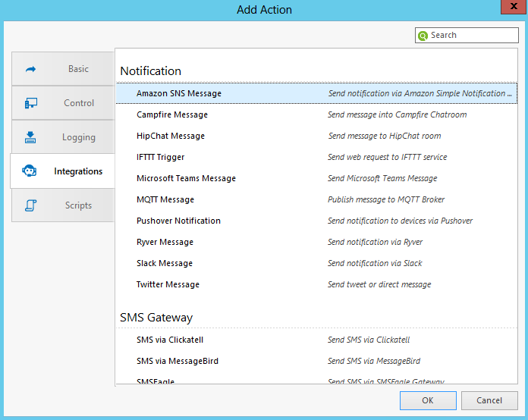
Task: Click 'Send tweet or direct message' description
Action: coord(379,284)
